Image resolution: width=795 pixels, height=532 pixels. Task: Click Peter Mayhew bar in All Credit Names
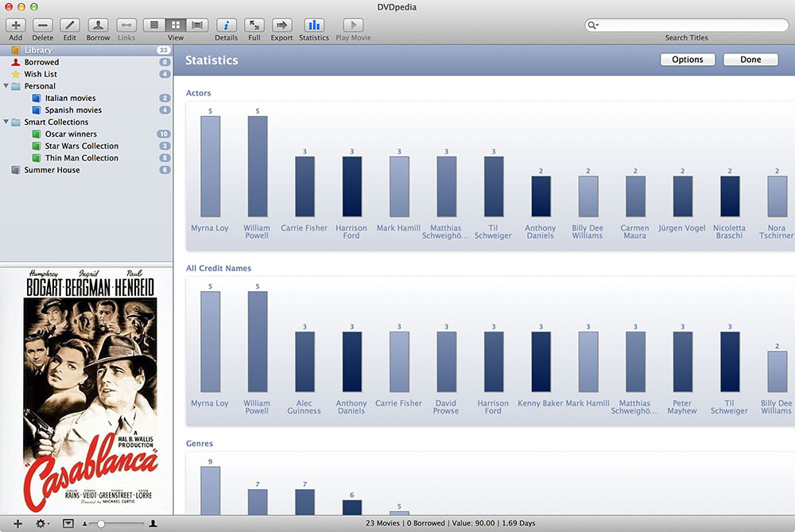pyautogui.click(x=682, y=362)
